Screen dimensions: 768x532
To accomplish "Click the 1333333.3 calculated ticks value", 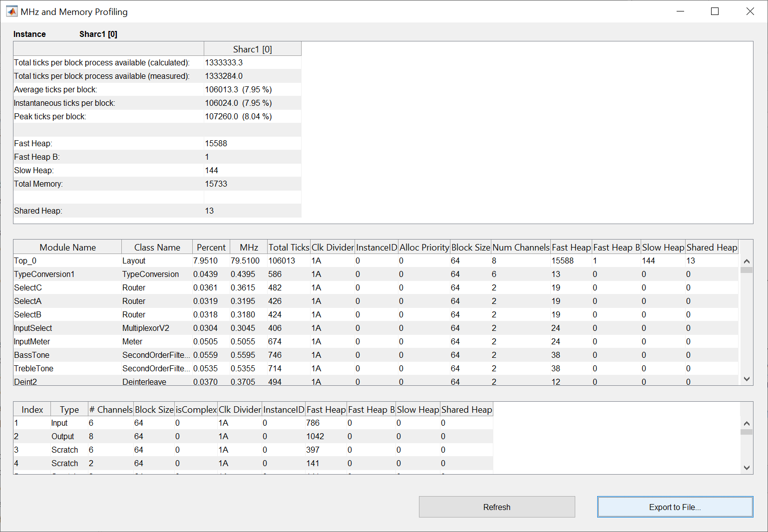I will pyautogui.click(x=224, y=62).
